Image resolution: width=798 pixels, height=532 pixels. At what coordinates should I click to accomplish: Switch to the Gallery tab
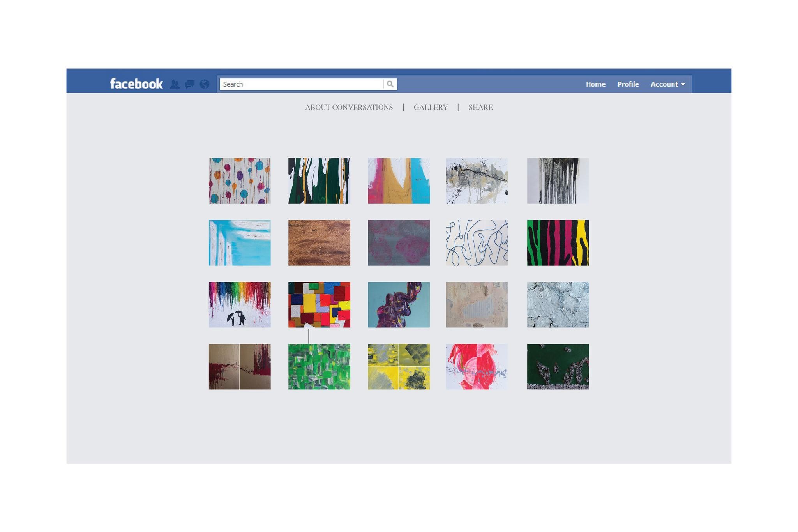point(431,107)
